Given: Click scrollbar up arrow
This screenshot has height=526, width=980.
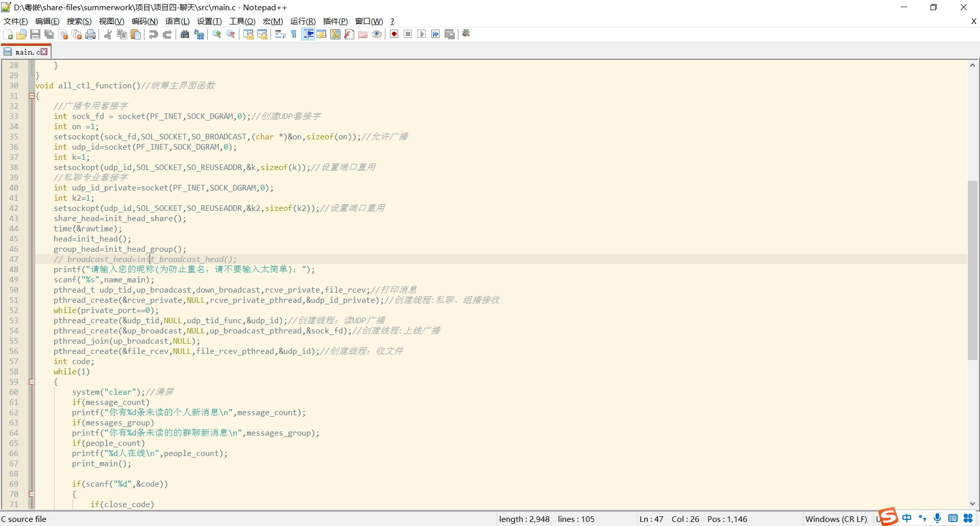Looking at the screenshot, I should click(972, 65).
